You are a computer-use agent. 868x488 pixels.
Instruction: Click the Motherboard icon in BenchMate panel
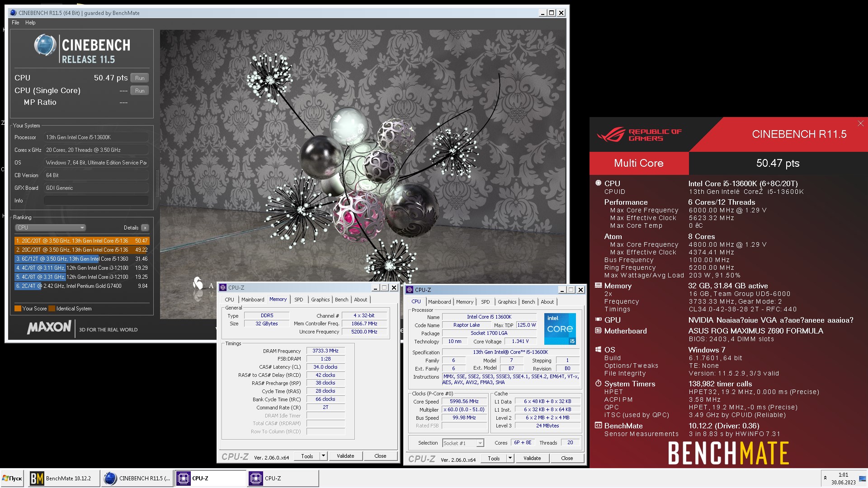(x=598, y=331)
